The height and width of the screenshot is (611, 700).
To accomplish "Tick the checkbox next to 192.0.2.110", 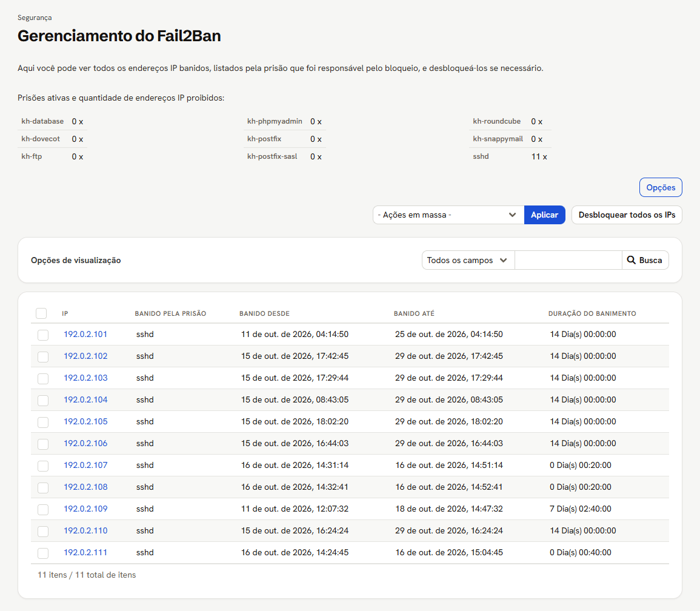I will pos(43,532).
